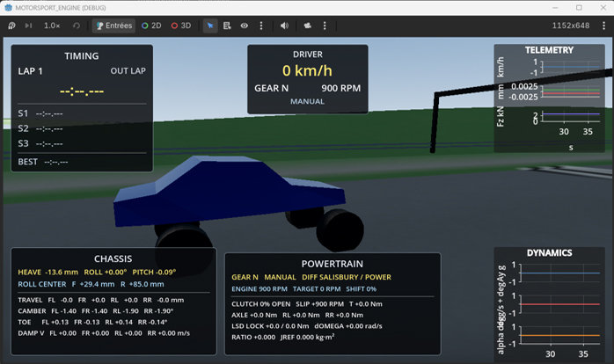Toggle selection visibility with the eye icon
Image resolution: width=614 pixels, height=364 pixels.
(x=245, y=25)
